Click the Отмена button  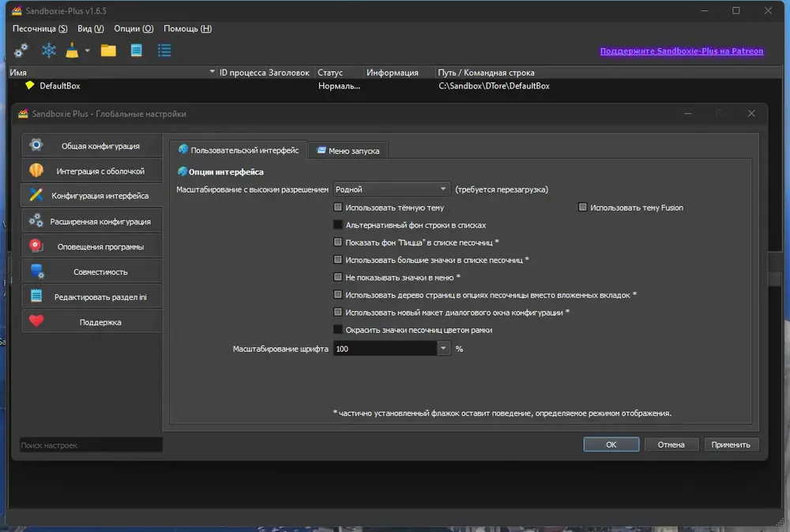point(671,444)
